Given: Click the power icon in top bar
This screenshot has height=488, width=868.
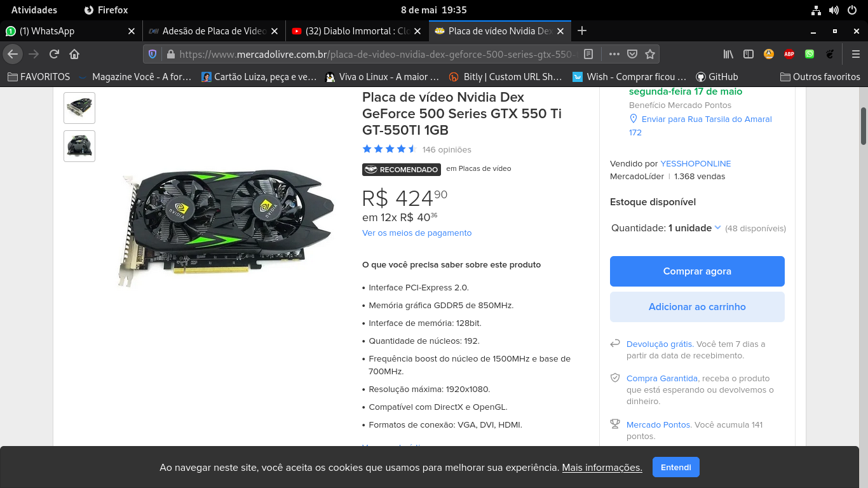Looking at the screenshot, I should coord(852,10).
